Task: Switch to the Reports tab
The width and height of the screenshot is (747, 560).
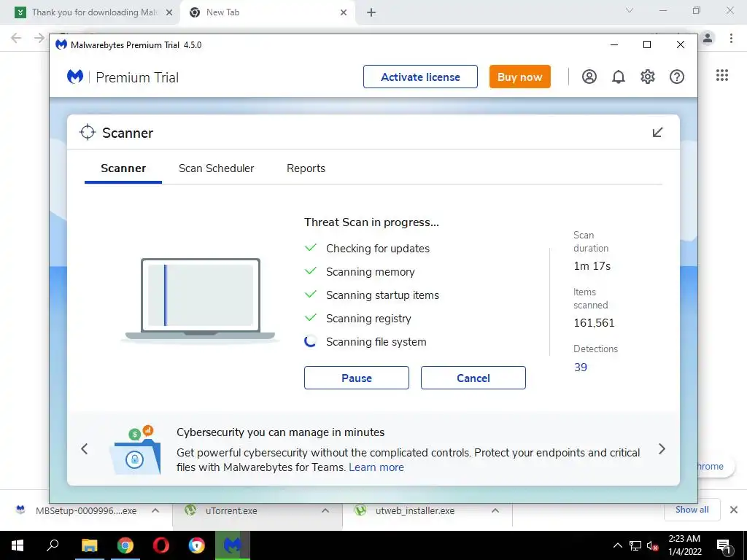Action: pyautogui.click(x=306, y=168)
